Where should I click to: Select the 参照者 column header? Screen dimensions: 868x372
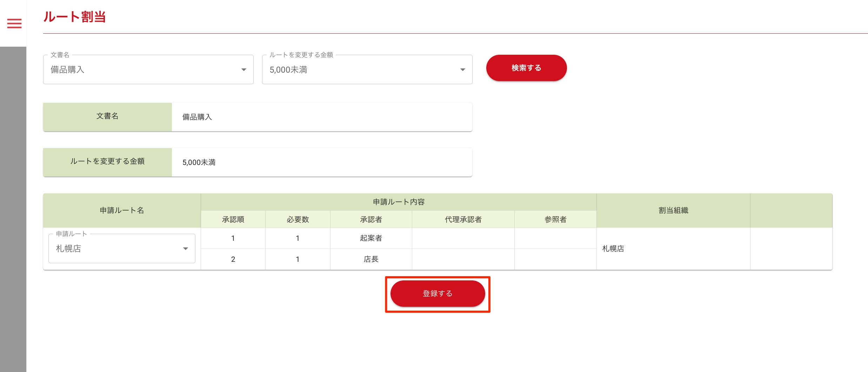(x=555, y=219)
